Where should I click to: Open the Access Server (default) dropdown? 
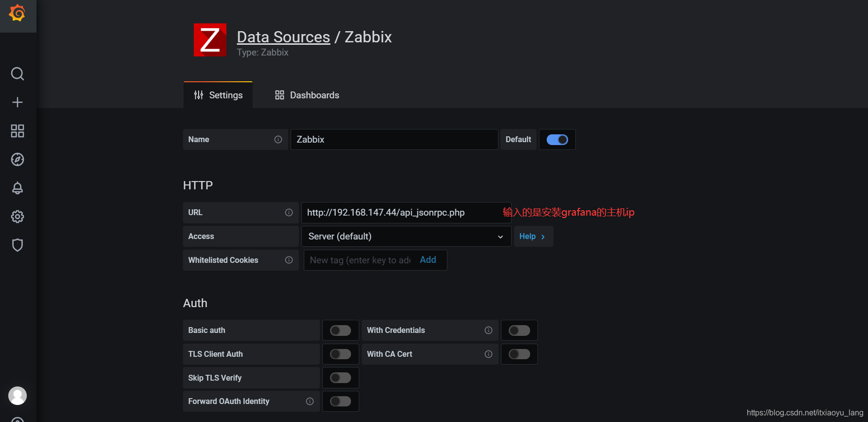click(406, 237)
